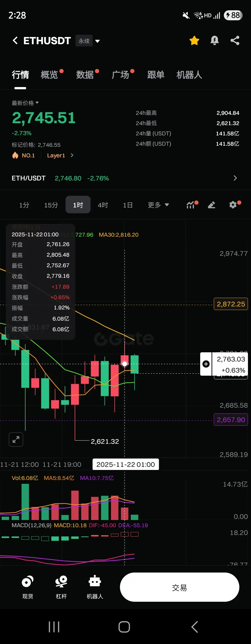Toggle the favorite star for ETHUSDT

point(194,41)
